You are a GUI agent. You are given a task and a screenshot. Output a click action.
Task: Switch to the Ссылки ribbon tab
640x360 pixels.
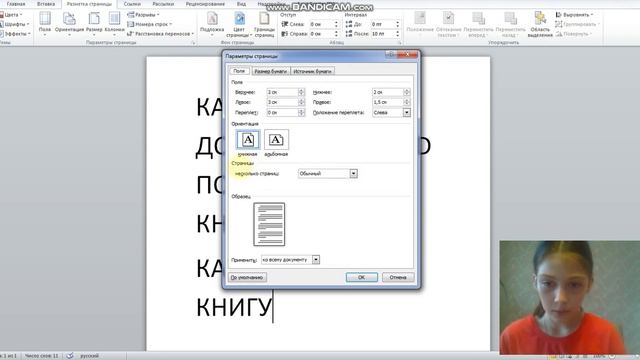pos(132,4)
